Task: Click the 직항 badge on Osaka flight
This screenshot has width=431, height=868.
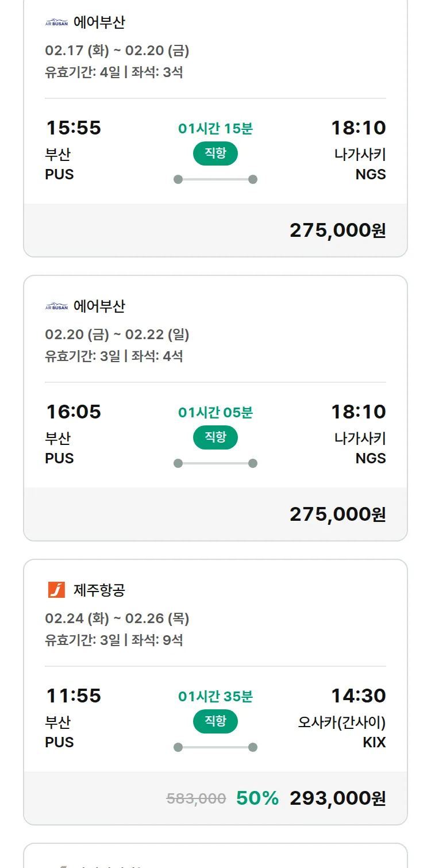Action: click(215, 721)
